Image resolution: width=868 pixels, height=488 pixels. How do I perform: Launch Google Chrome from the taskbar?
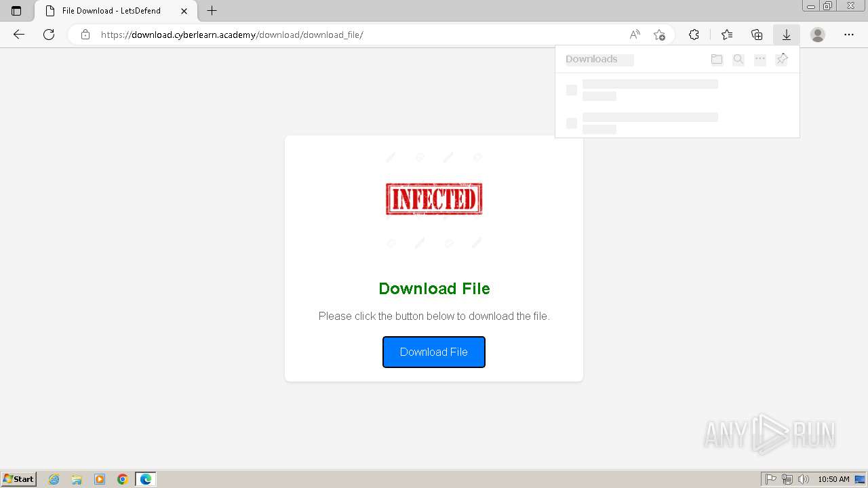123,479
